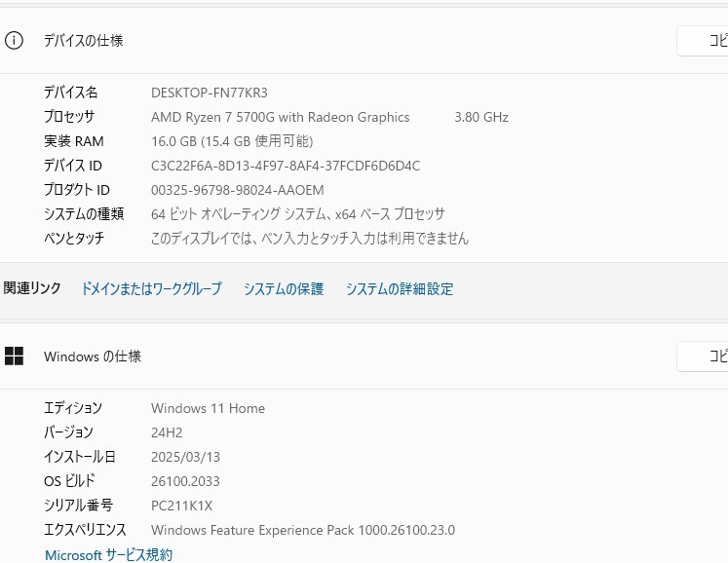Click the デバイス名 label
This screenshot has width=728, height=563.
point(70,93)
